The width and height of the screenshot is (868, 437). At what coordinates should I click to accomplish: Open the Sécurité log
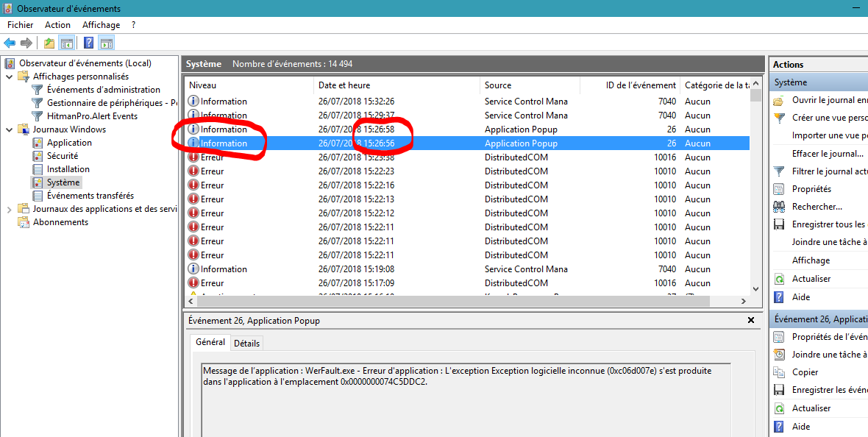pos(63,156)
